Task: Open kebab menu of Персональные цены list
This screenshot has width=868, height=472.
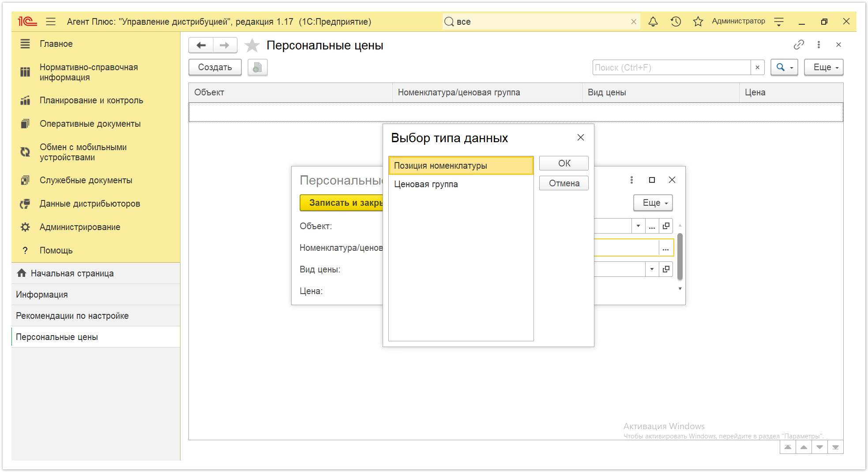Action: pos(819,45)
